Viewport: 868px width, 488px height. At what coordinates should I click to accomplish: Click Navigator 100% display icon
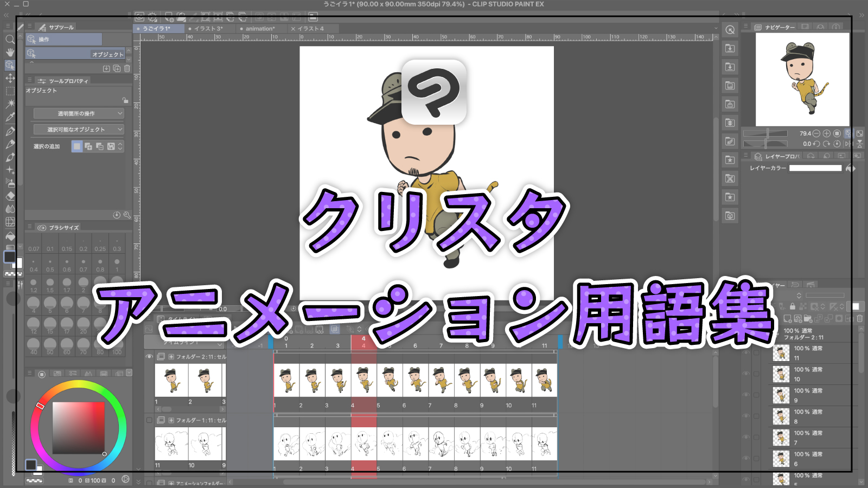click(837, 133)
